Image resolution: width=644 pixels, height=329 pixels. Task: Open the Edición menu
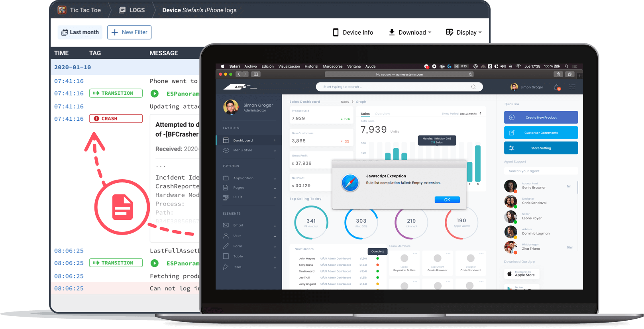click(x=267, y=67)
